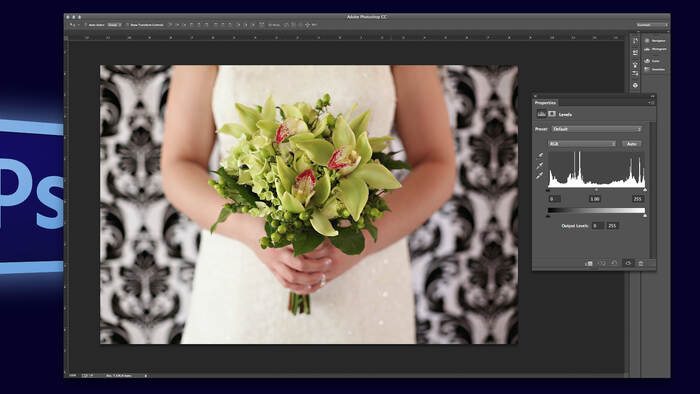Open the Preset Default dropdown
The width and height of the screenshot is (700, 394).
(x=597, y=129)
